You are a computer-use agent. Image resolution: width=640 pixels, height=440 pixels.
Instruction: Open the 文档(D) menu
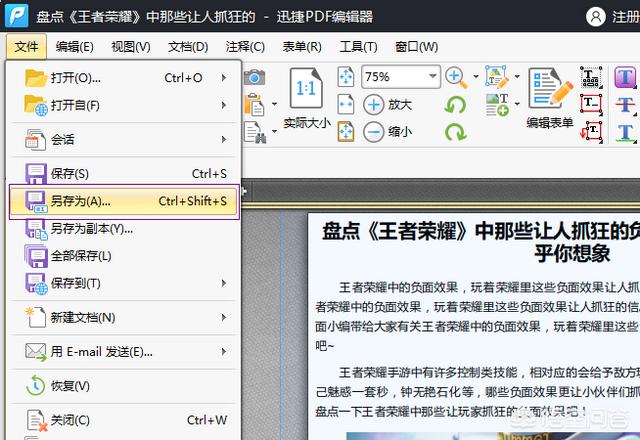tap(188, 47)
